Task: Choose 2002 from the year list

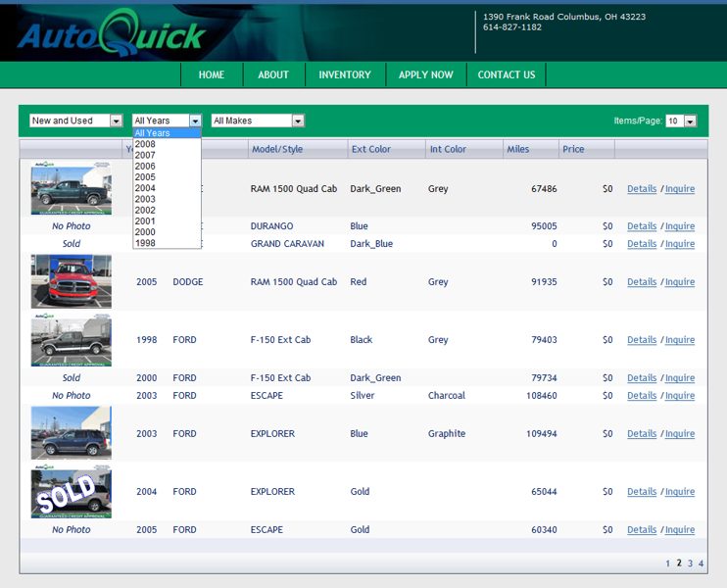Action: point(167,210)
